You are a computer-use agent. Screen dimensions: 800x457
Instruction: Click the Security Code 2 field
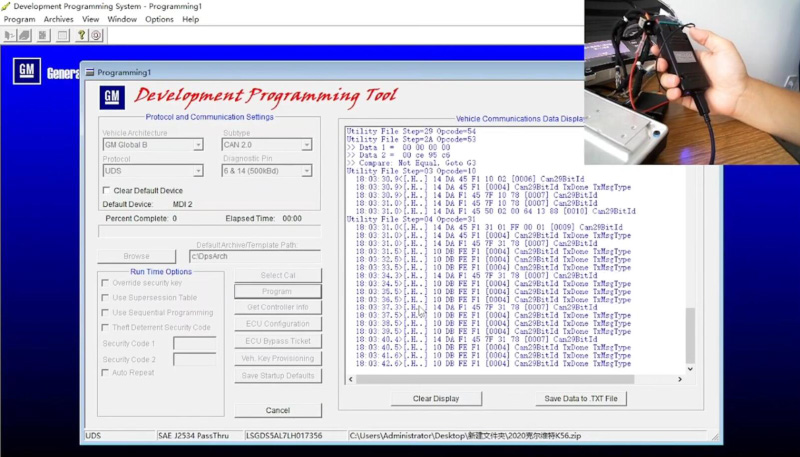195,359
